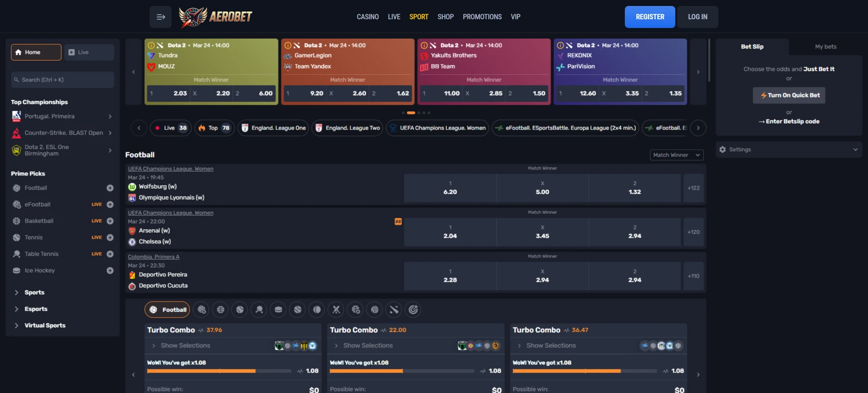The image size is (868, 393).
Task: Select the ice hockey puck icon
Action: [278, 310]
